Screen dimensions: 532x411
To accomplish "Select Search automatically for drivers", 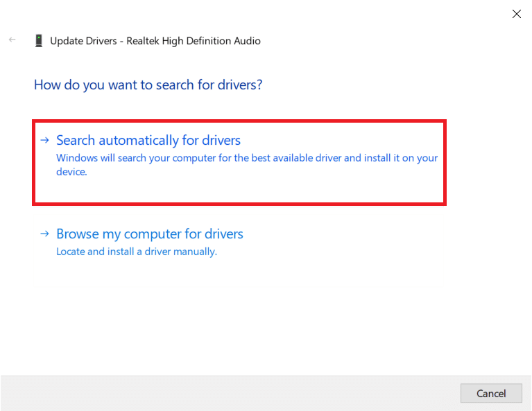I will [x=148, y=141].
